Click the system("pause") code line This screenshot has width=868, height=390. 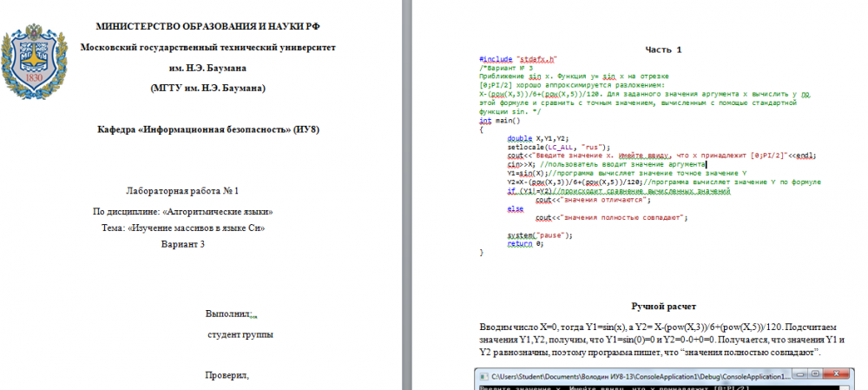point(539,235)
